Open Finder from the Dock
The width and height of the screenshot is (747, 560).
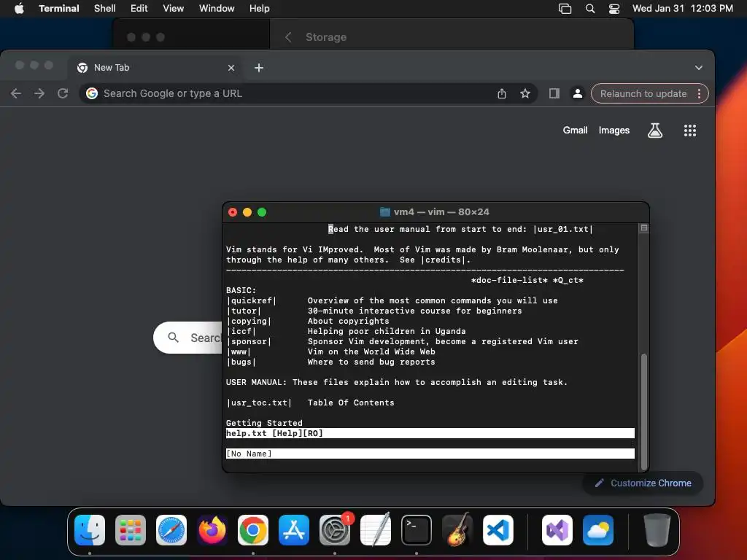[x=90, y=530]
